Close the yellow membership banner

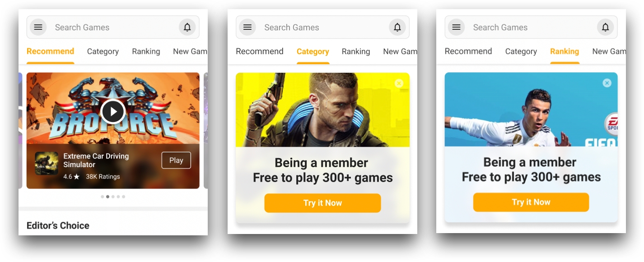[x=399, y=83]
